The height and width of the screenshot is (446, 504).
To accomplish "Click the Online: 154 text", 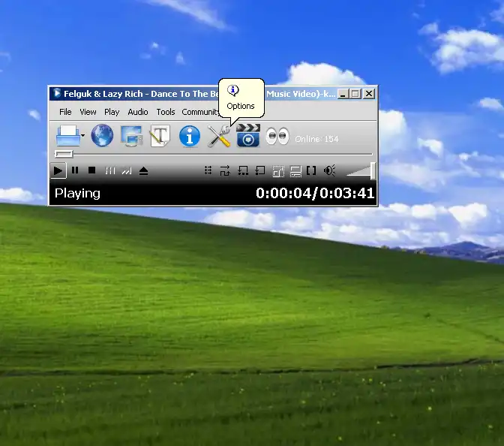I will (x=316, y=139).
